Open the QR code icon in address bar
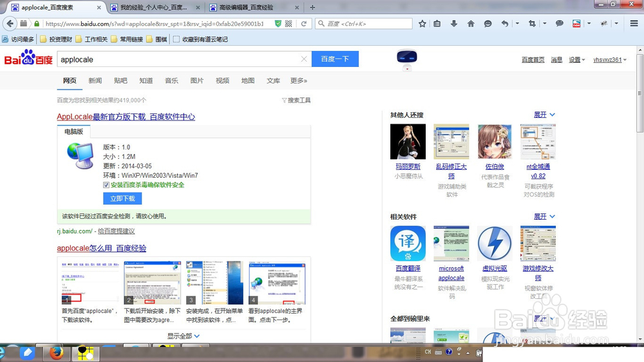 289,24
